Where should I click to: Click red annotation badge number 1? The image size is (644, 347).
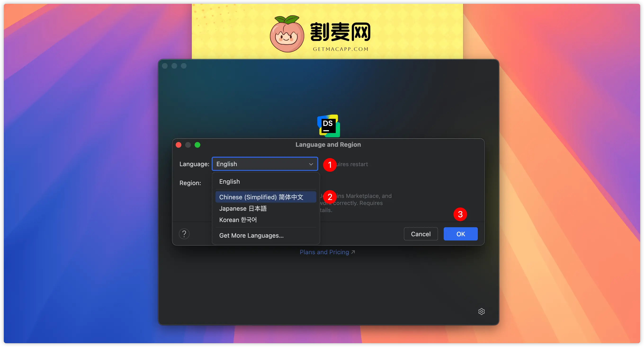click(330, 165)
